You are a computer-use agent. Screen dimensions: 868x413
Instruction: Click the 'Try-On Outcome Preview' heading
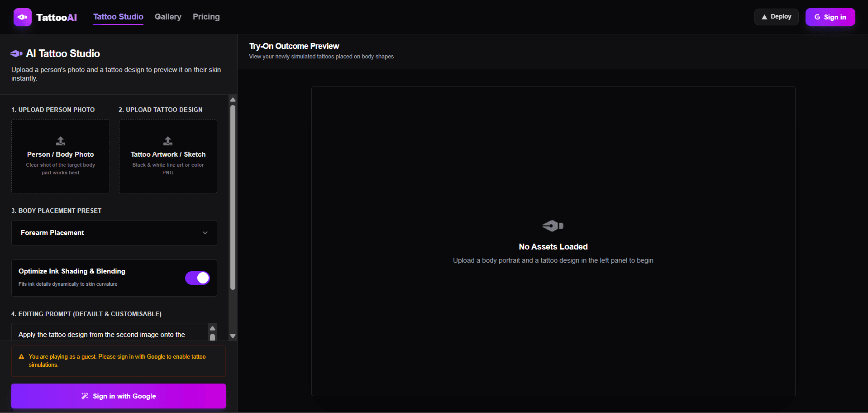(294, 46)
